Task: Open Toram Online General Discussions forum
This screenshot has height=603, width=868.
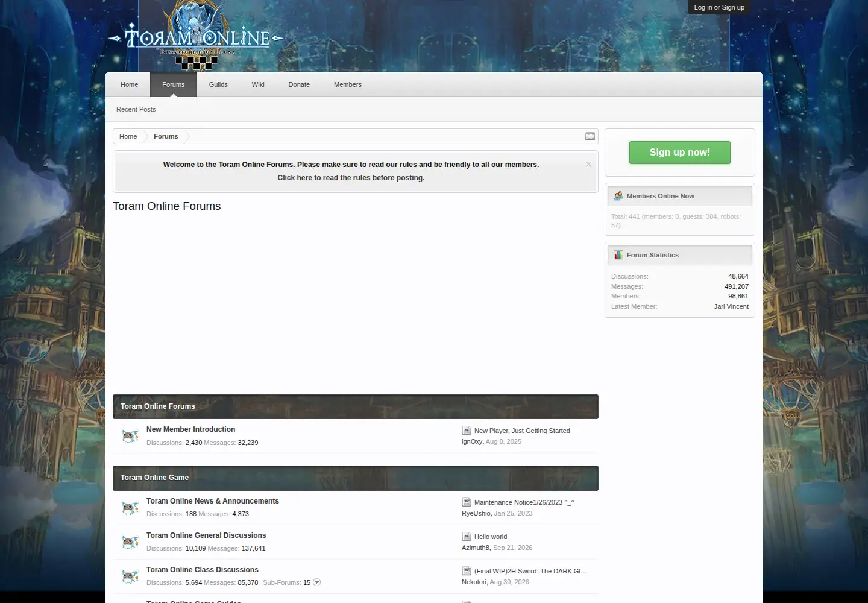Action: [206, 535]
